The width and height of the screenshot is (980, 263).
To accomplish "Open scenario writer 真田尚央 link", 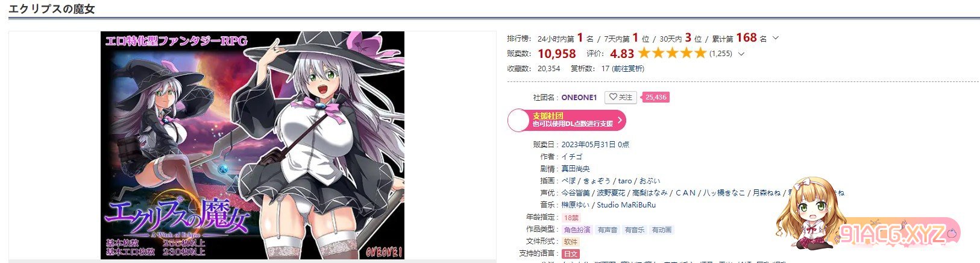I will [x=576, y=169].
